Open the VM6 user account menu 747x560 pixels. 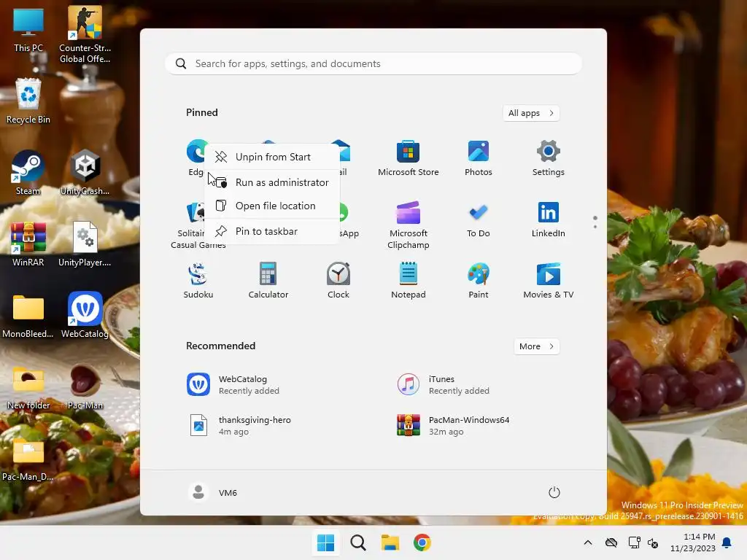tap(212, 492)
